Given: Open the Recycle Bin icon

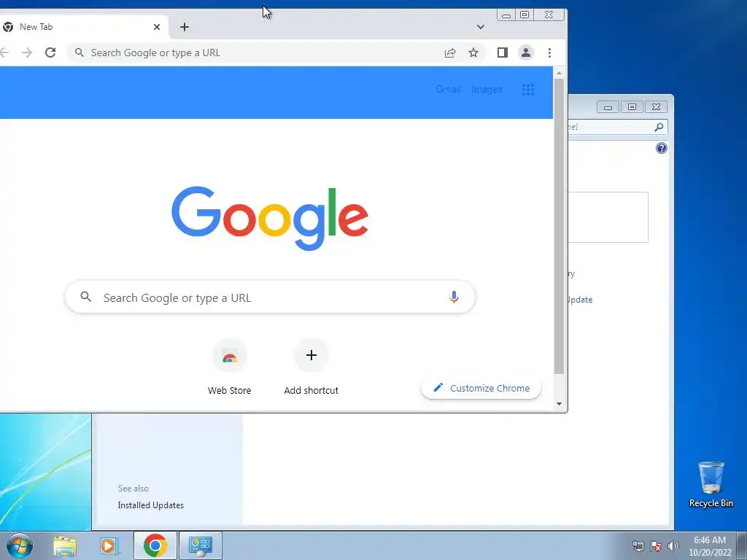Looking at the screenshot, I should click(711, 485).
